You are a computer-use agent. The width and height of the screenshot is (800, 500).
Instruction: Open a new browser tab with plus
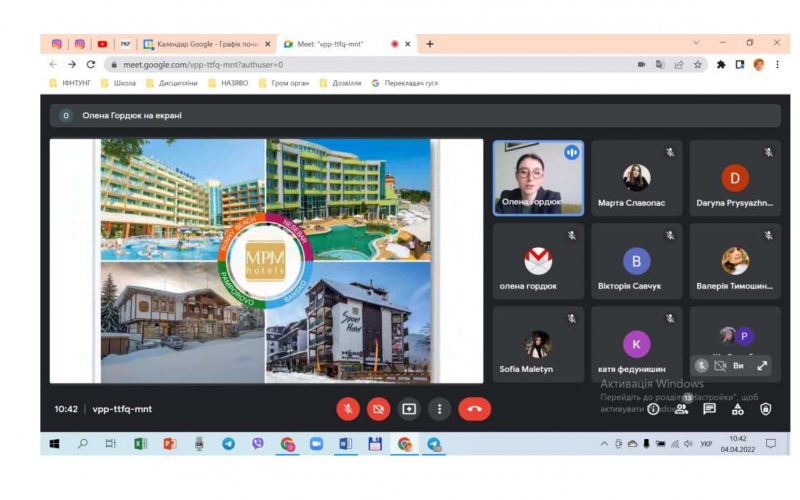coord(430,44)
